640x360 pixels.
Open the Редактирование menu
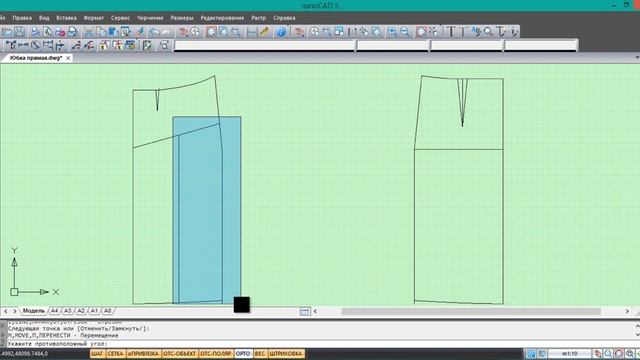coord(222,18)
